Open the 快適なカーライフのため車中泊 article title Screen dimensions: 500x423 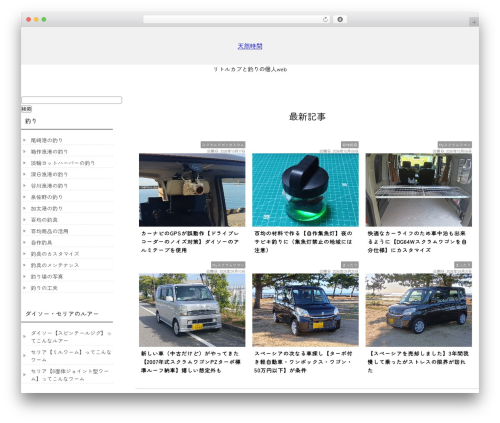[x=417, y=242]
